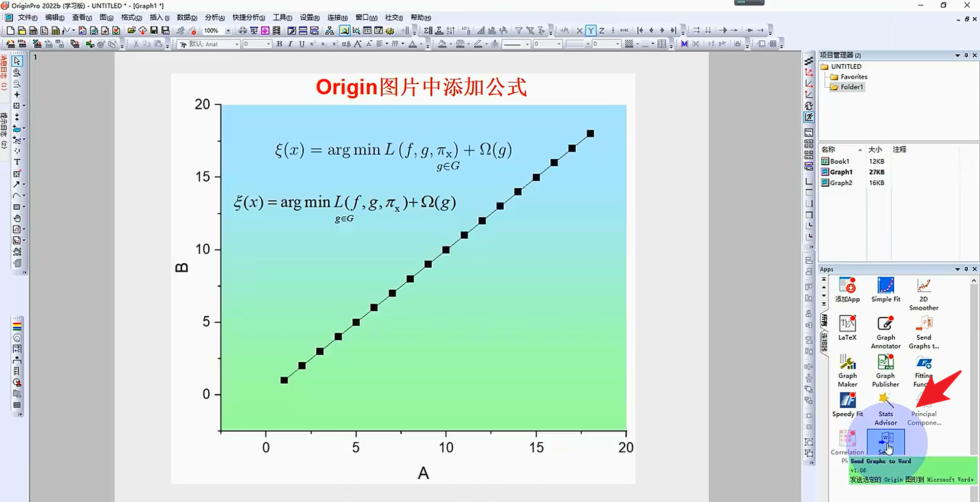Apply Bold formatting button
The height and width of the screenshot is (502, 980).
click(279, 44)
